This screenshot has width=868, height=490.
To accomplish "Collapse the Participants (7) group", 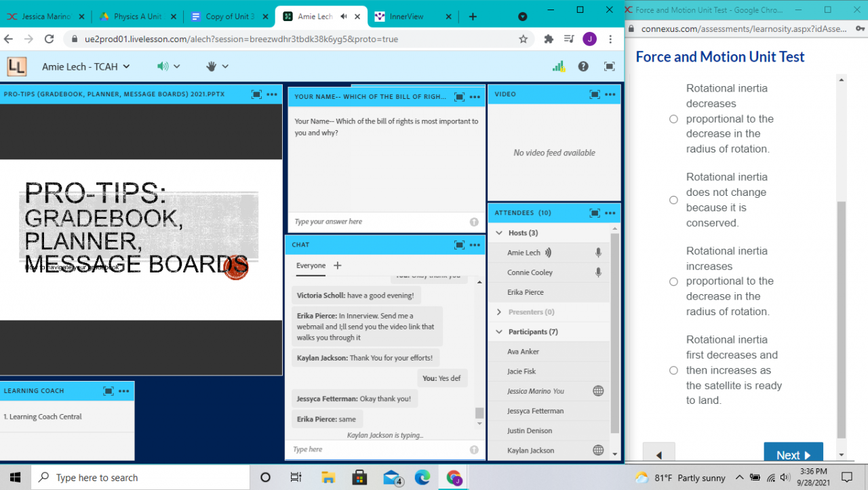I will click(x=499, y=332).
